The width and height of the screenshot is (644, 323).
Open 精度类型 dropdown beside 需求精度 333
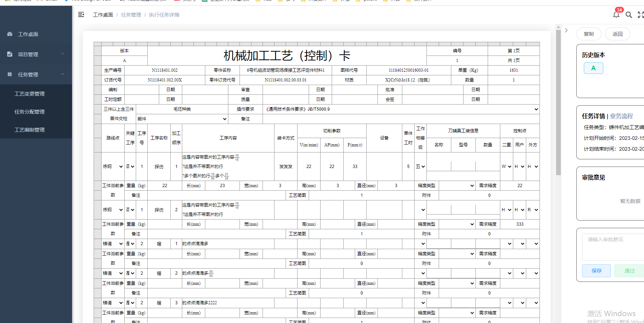[x=457, y=224]
